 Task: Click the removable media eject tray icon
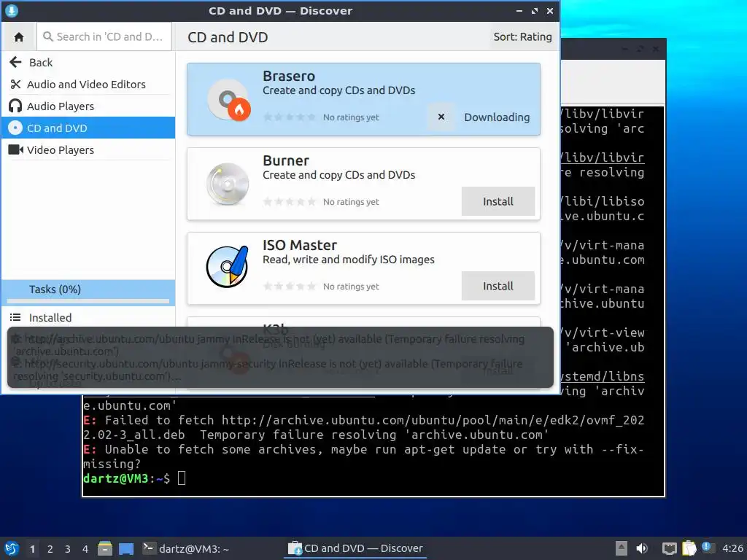622,548
